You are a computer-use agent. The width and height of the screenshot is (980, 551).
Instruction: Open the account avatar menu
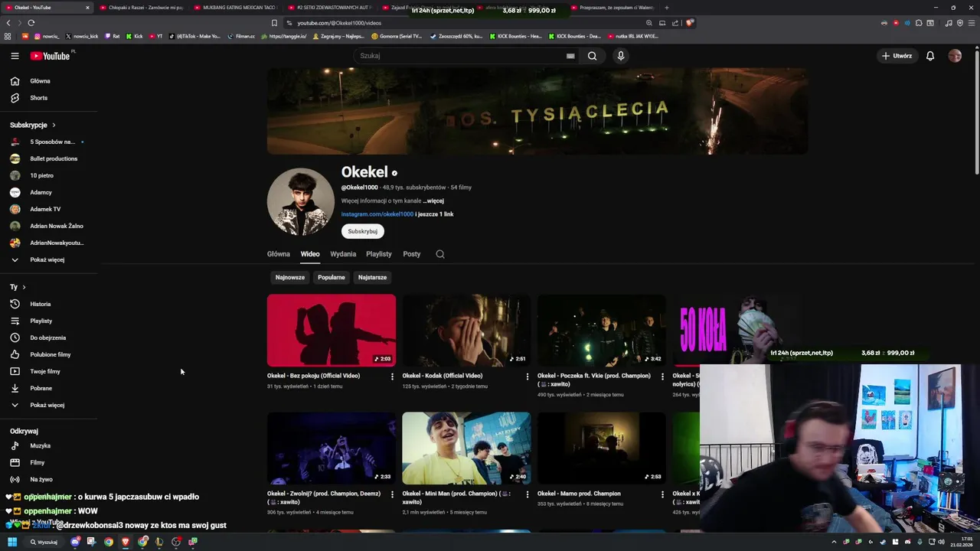coord(955,56)
